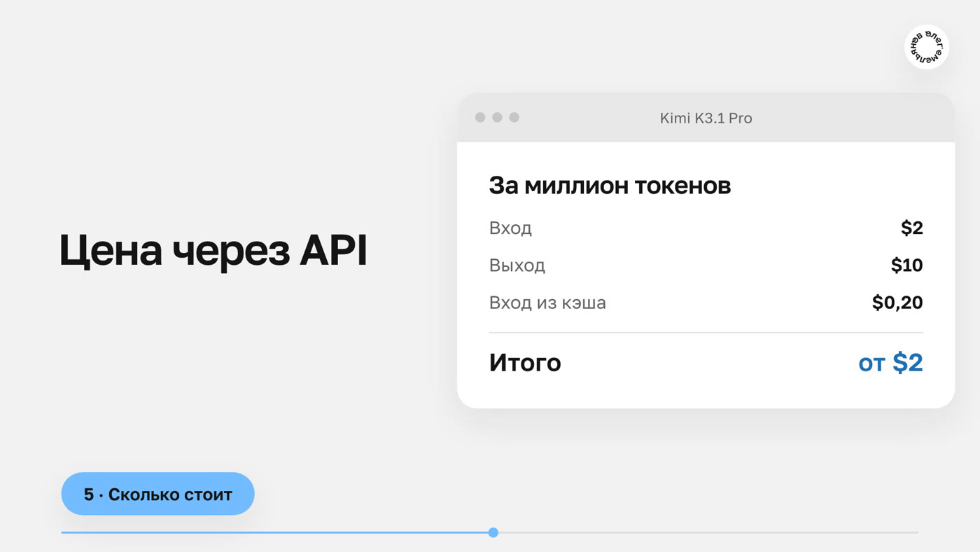This screenshot has width=980, height=552.
Task: Select the "Вход из кэша" row label
Action: coord(547,303)
